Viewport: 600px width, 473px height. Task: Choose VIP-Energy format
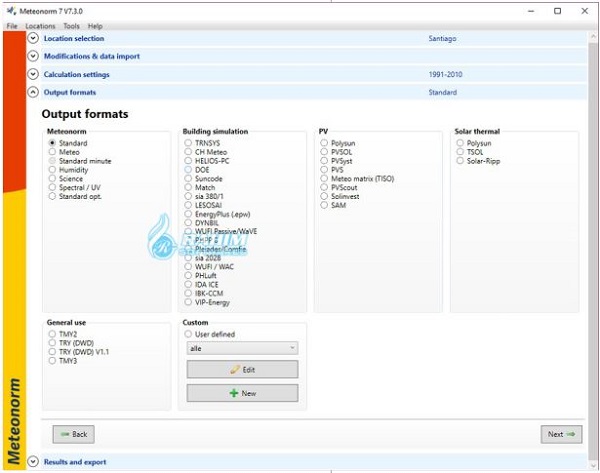click(188, 302)
